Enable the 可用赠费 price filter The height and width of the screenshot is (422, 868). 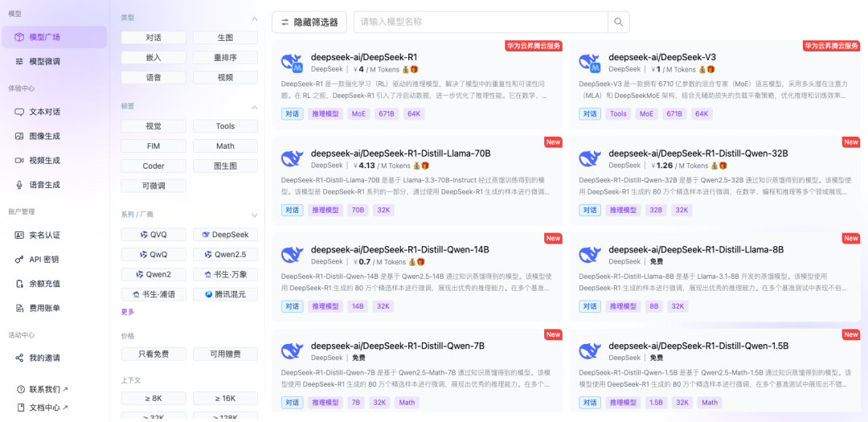tap(225, 354)
